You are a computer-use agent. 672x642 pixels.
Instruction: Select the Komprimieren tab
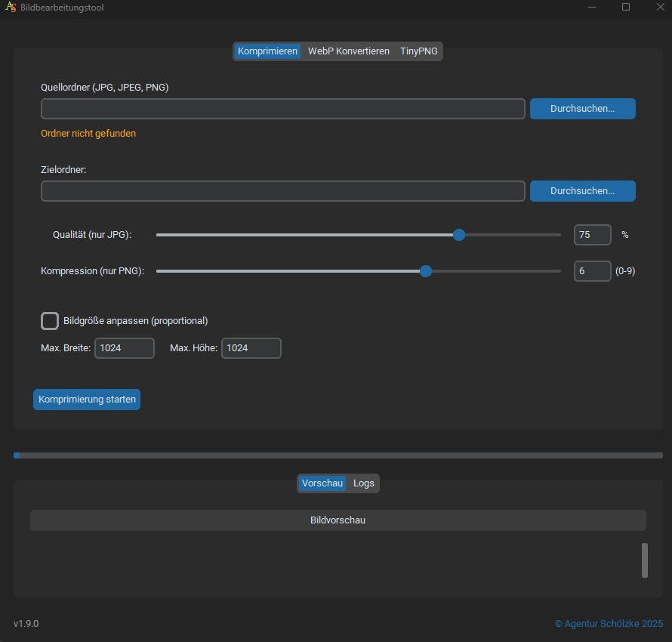267,51
